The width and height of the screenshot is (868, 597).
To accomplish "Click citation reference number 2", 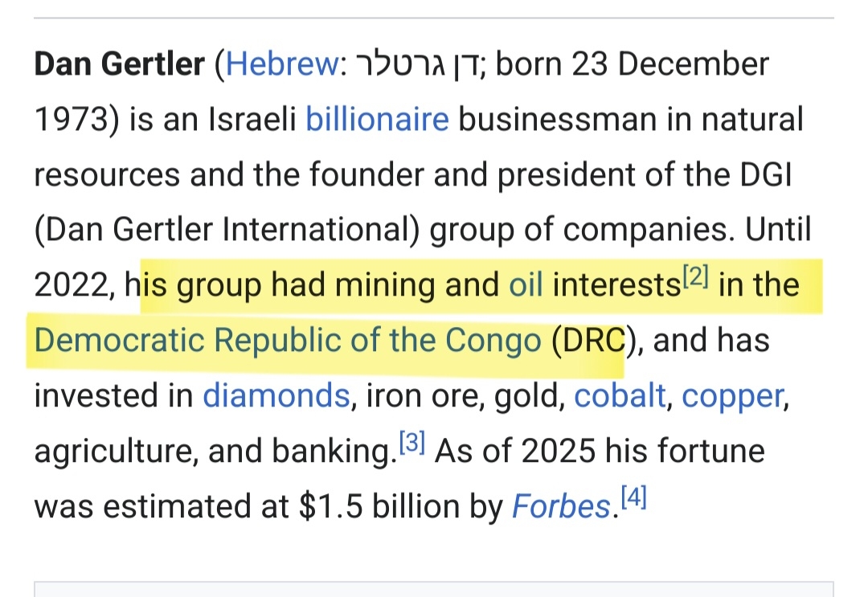I will click(695, 277).
